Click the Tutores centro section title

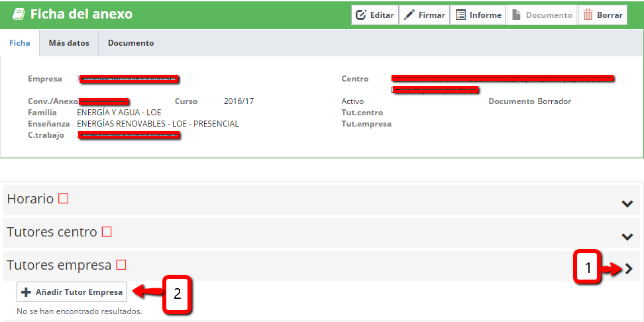[52, 232]
